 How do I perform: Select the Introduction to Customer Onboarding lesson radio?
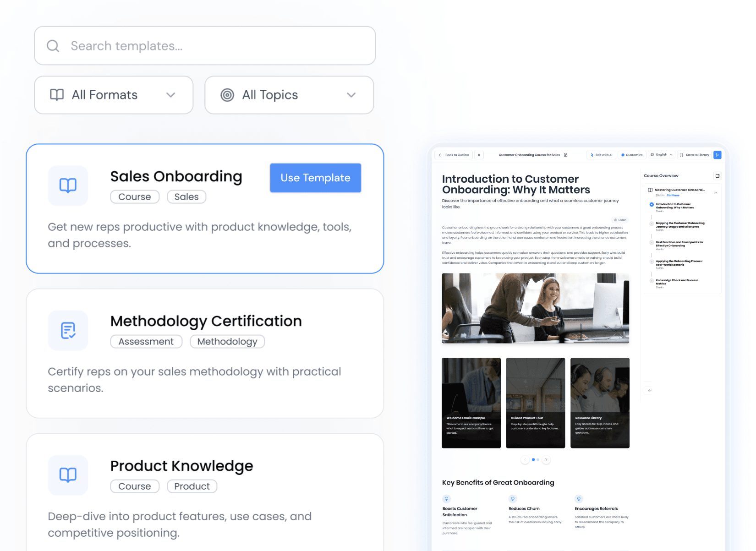point(652,204)
